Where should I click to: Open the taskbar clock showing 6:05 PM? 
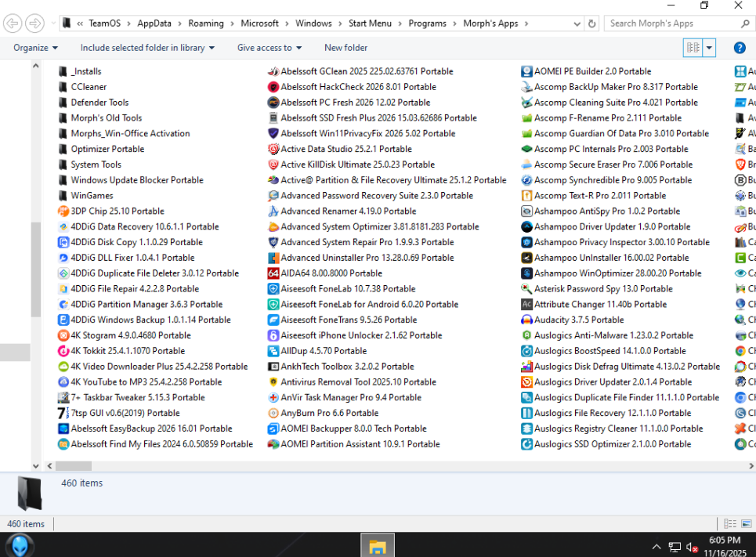(x=725, y=546)
